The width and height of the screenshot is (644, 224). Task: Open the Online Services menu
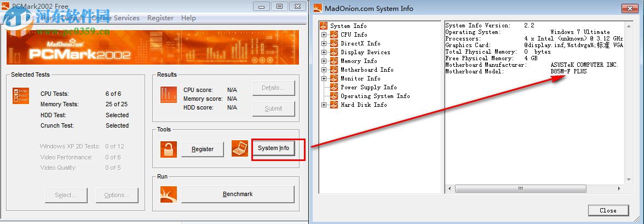pos(116,18)
